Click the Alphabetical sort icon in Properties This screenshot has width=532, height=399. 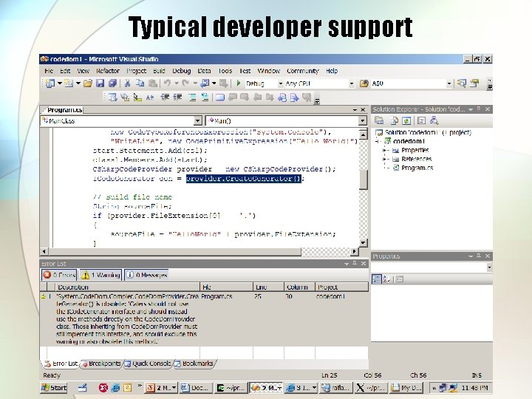(x=386, y=279)
